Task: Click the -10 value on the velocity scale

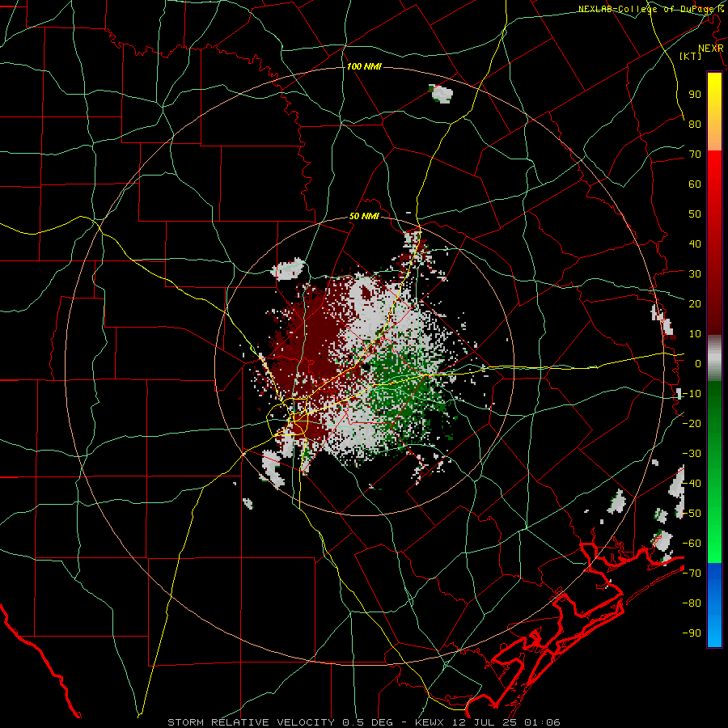Action: [x=692, y=394]
